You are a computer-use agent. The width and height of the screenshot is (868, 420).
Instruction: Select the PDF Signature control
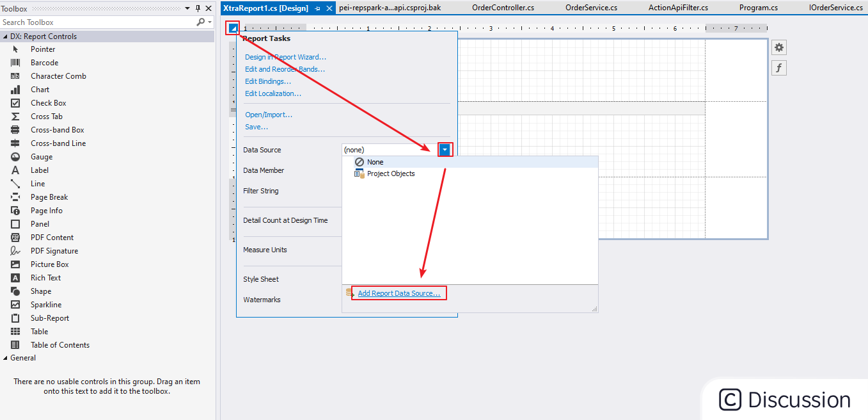pyautogui.click(x=54, y=251)
